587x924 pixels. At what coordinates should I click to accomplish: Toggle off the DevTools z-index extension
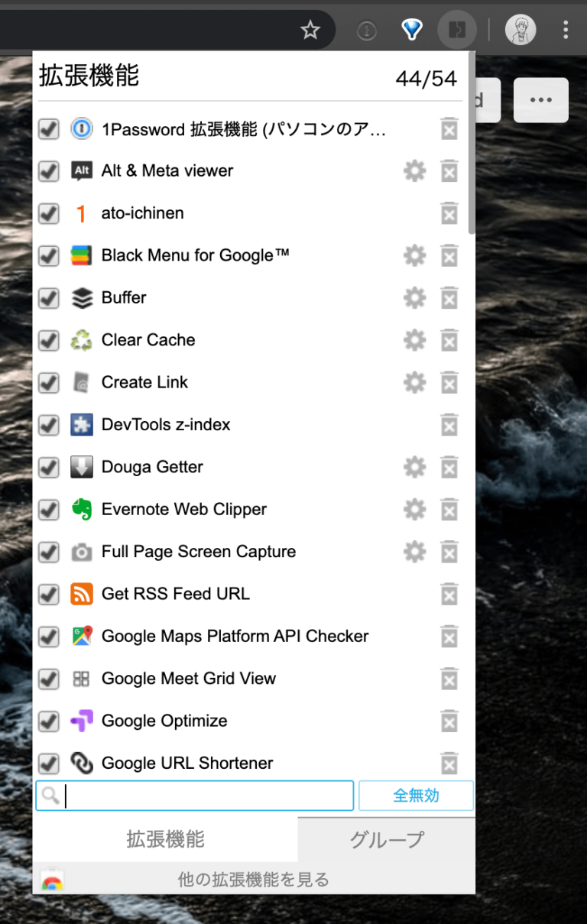[48, 425]
